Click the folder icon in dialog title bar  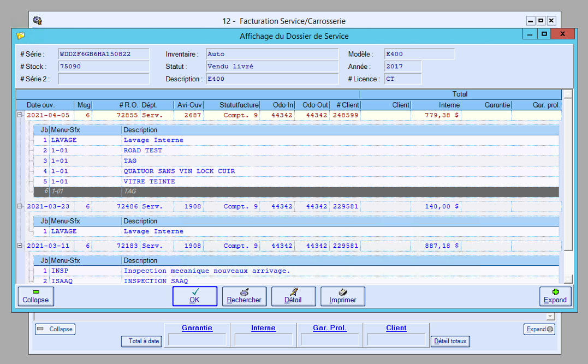[x=21, y=35]
